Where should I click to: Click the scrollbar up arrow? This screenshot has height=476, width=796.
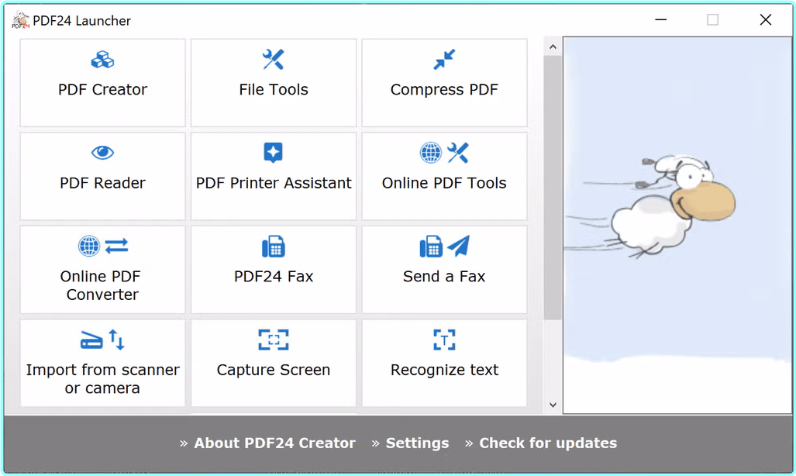553,47
